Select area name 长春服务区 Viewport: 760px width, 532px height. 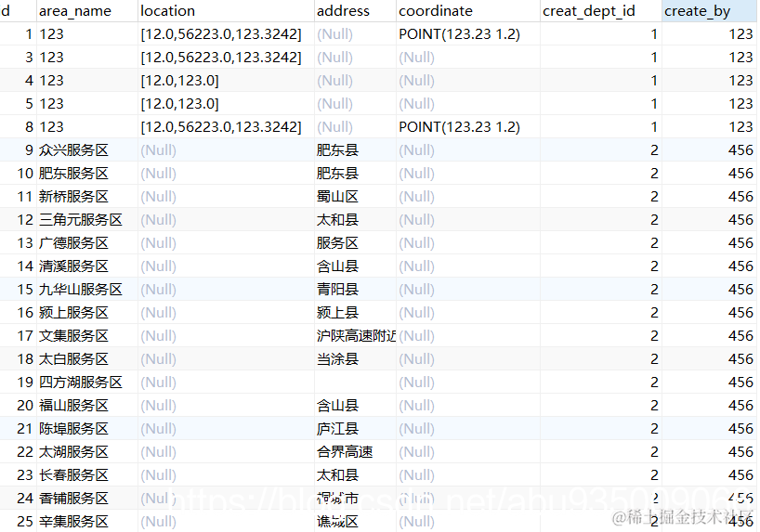click(73, 475)
